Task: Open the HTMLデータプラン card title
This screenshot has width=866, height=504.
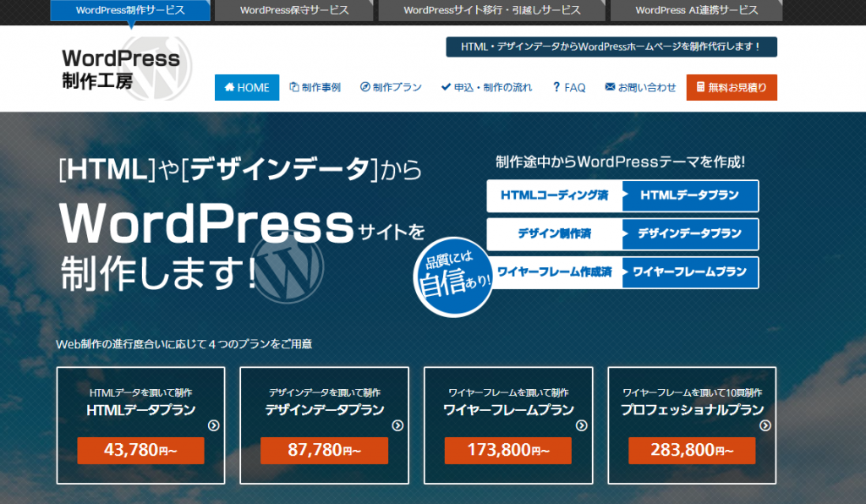Action: point(141,410)
